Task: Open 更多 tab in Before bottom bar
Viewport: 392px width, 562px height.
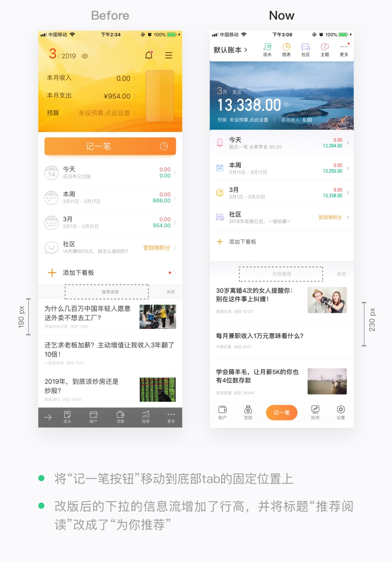Action: 171,417
